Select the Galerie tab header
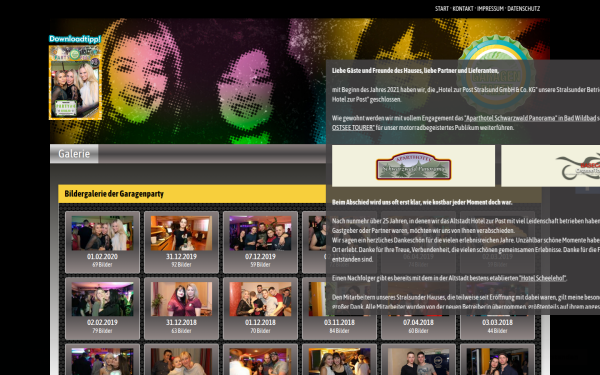Screen dimensions: 600x375 click(x=74, y=154)
